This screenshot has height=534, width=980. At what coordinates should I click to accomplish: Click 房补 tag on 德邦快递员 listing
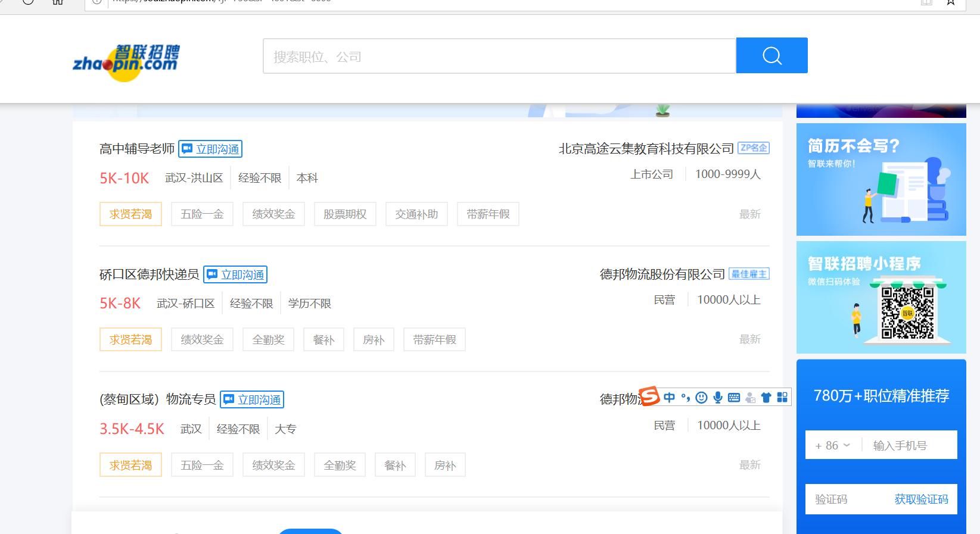point(374,340)
